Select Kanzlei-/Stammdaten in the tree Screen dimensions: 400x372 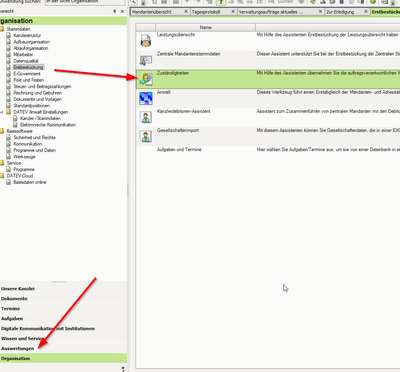pos(40,118)
